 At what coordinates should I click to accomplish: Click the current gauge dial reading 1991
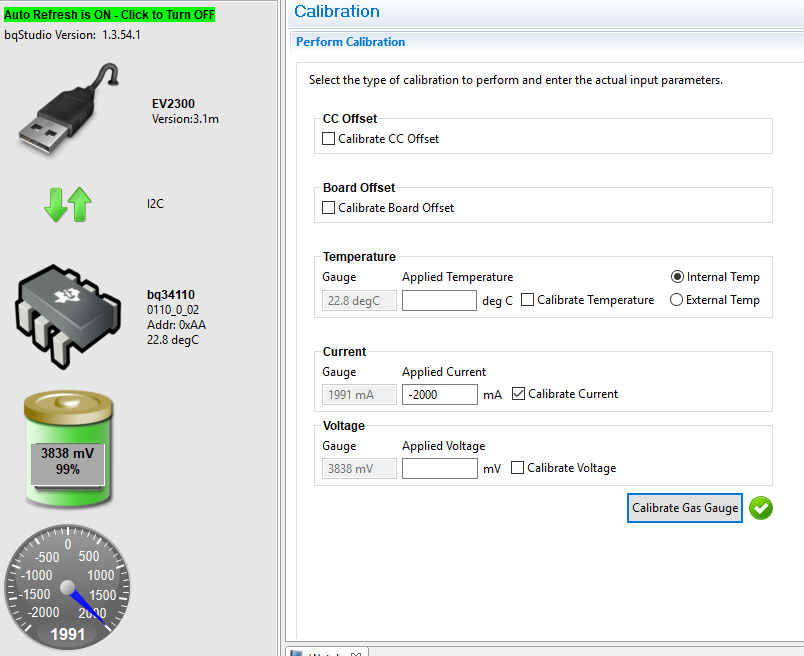68,588
